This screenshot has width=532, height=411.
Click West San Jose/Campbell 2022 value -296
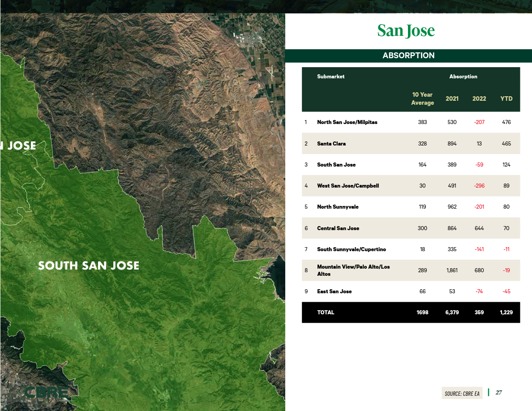pyautogui.click(x=479, y=185)
